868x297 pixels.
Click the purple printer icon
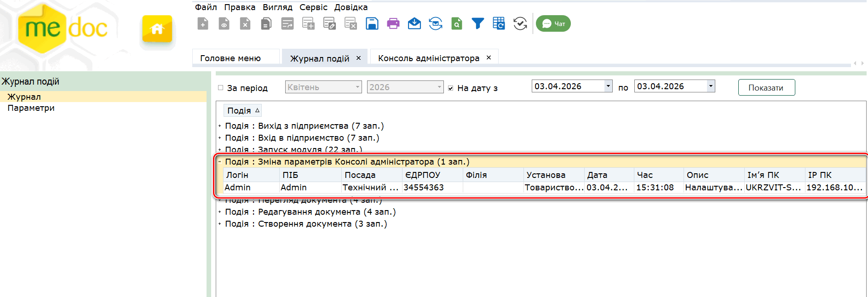click(x=393, y=23)
